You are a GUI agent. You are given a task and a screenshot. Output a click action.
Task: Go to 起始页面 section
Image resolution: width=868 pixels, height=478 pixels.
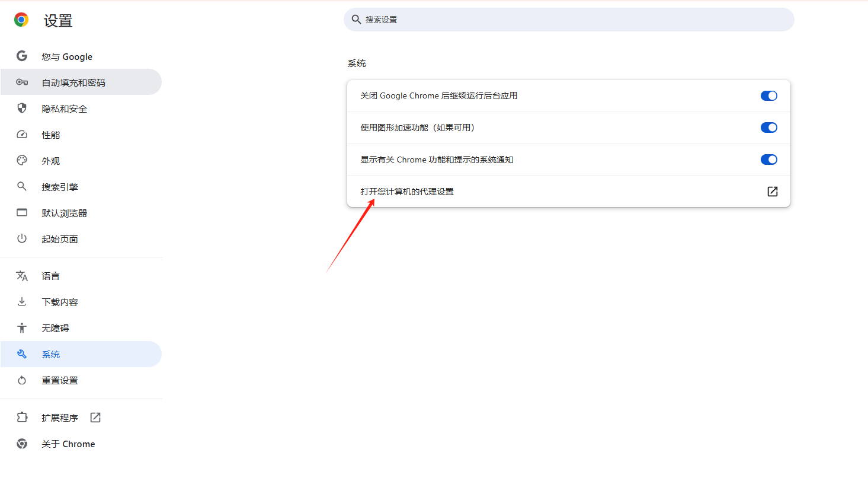click(x=81, y=239)
